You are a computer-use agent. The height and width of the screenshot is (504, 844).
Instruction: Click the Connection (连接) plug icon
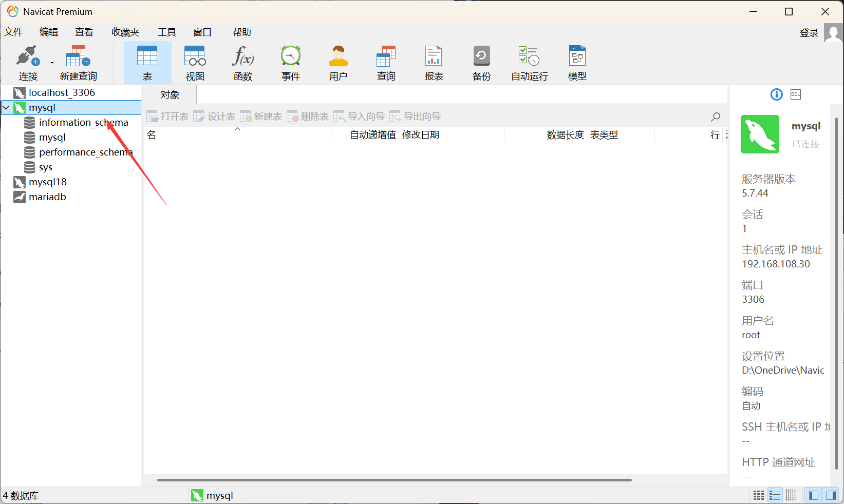pyautogui.click(x=28, y=56)
